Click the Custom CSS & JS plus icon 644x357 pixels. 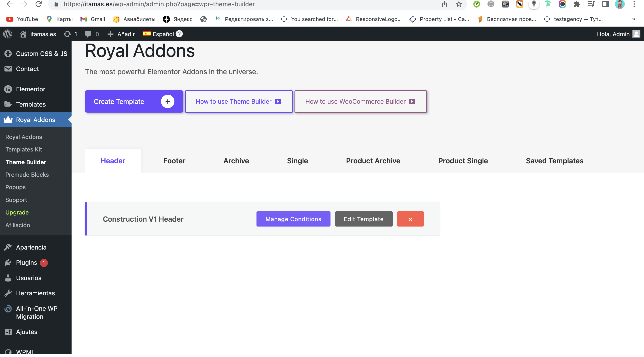point(8,53)
